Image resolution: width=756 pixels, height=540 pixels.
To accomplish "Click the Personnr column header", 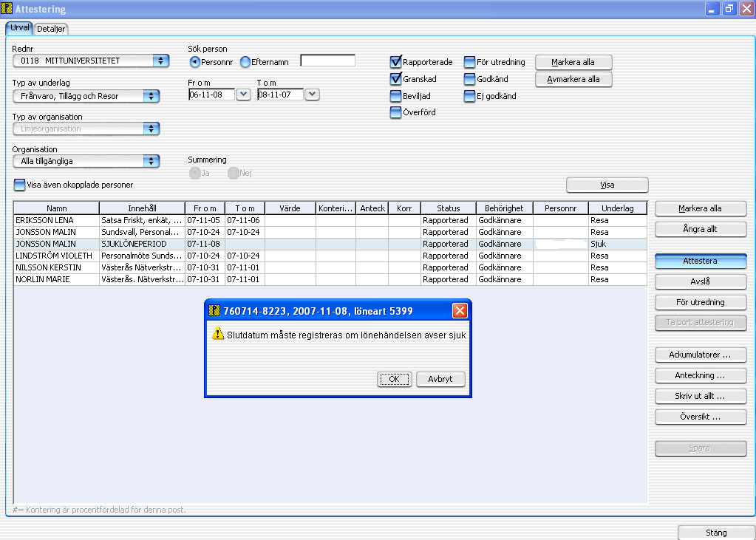I will (x=561, y=208).
